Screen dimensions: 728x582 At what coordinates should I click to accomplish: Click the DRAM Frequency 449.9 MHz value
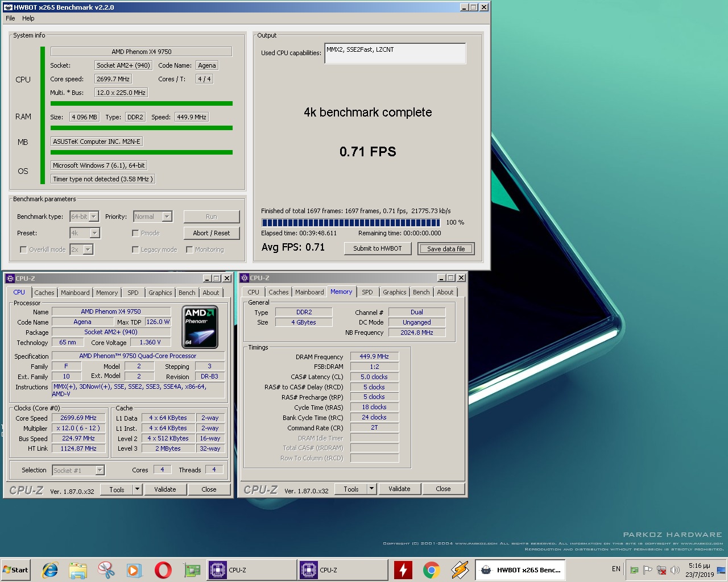click(x=374, y=356)
